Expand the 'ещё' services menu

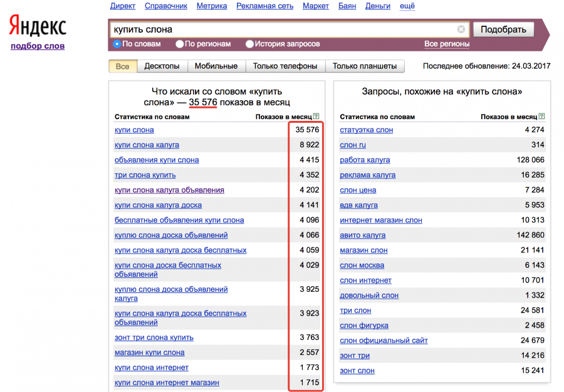tap(407, 6)
